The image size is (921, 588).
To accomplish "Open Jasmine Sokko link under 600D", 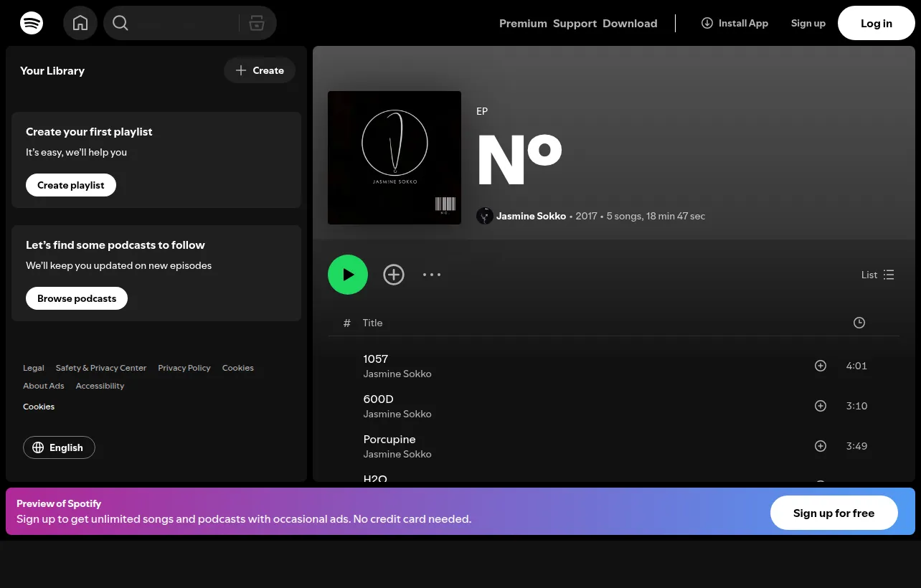I will (x=397, y=414).
